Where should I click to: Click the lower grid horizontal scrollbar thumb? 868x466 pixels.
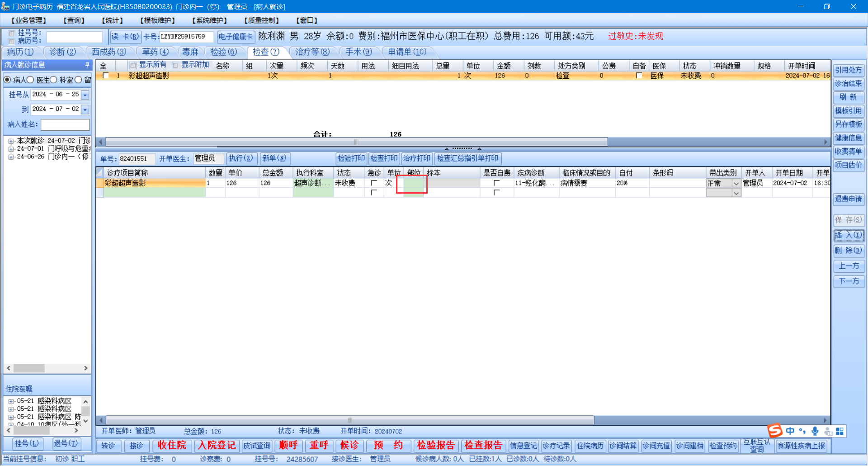(x=350, y=420)
